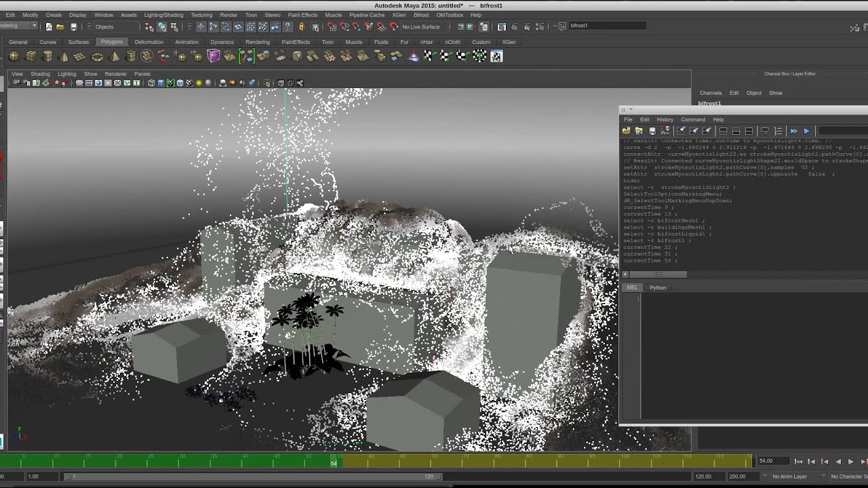Switch to the Python tab
This screenshot has height=488, width=868.
pos(658,287)
